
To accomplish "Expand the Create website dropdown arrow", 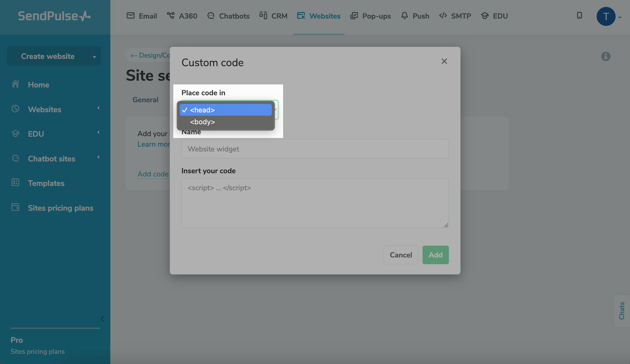I will [94, 56].
